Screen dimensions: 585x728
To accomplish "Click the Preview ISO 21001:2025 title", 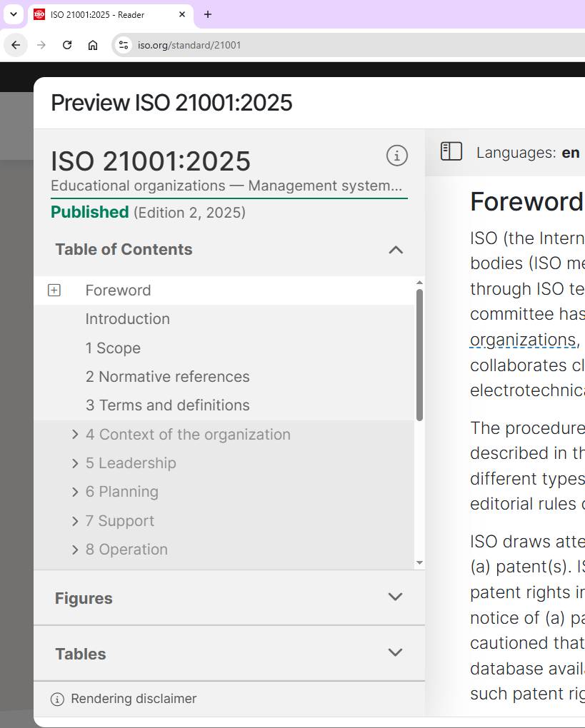I will (x=171, y=103).
